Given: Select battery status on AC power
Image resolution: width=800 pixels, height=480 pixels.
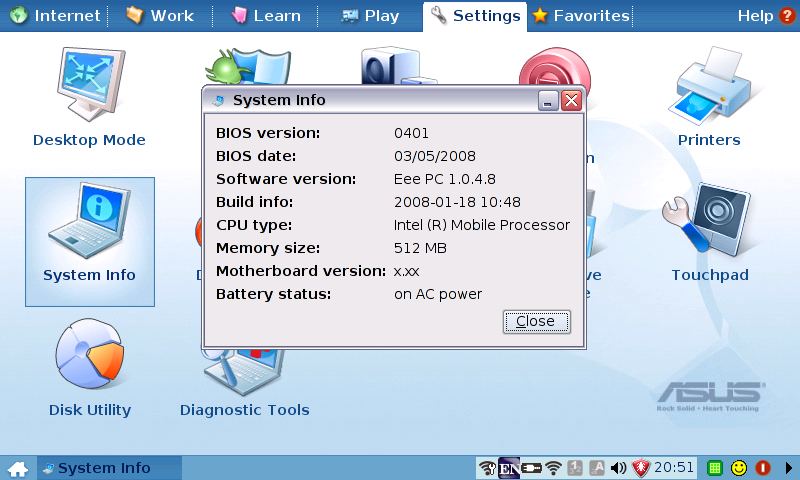Looking at the screenshot, I should pos(438,294).
